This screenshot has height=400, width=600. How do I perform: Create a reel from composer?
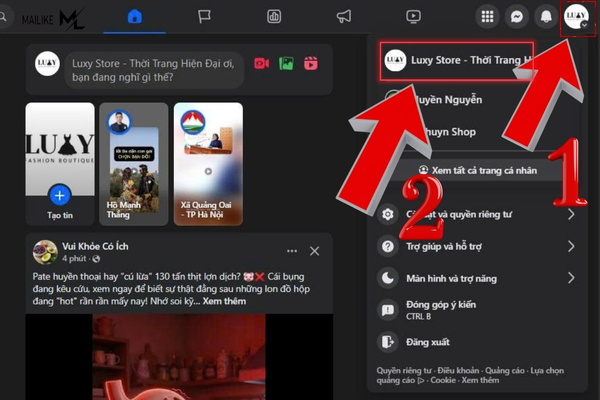[x=311, y=64]
